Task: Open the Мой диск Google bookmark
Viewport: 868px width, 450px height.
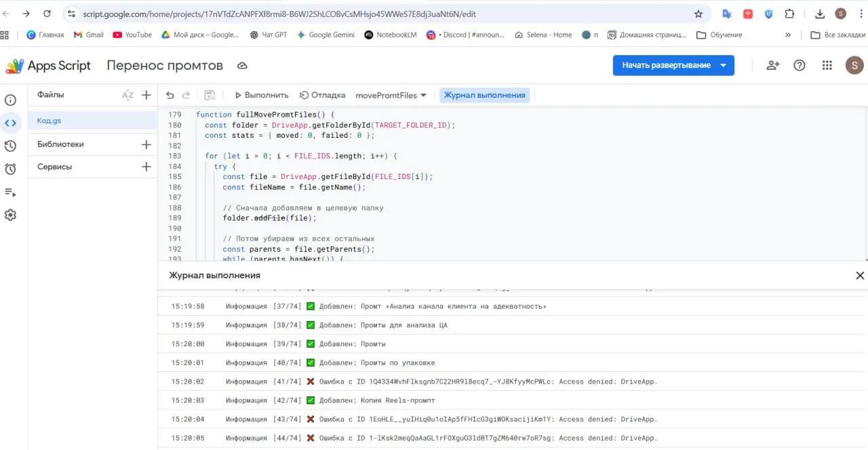Action: pos(200,35)
